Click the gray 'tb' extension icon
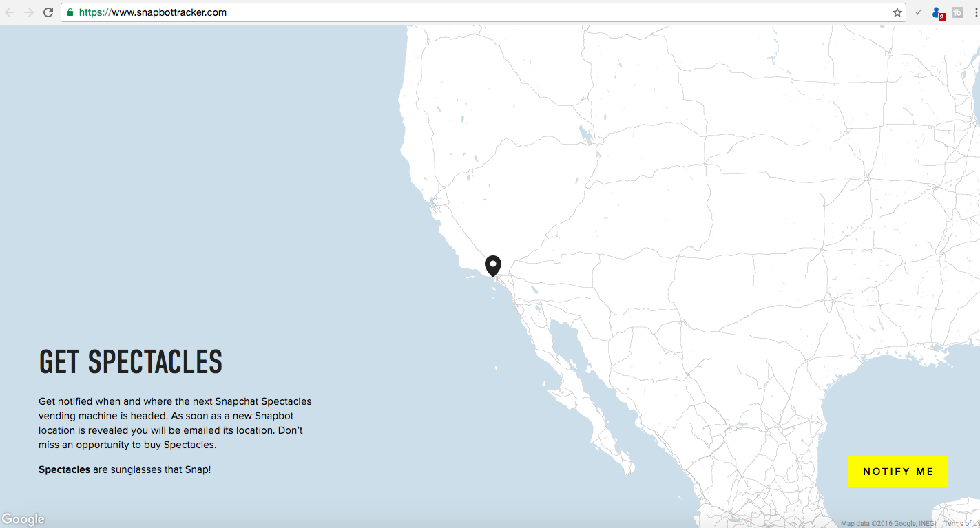The width and height of the screenshot is (980, 528). (957, 12)
